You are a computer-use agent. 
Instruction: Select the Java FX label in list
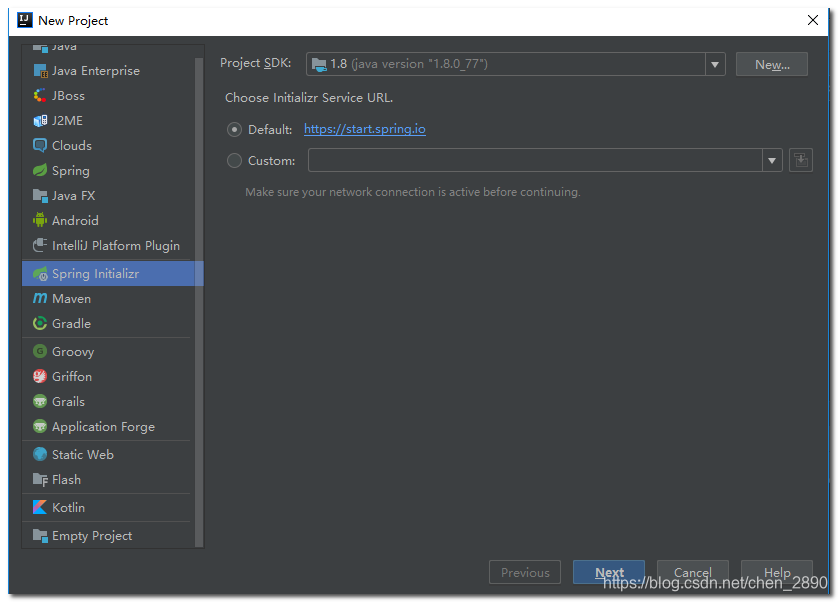(x=73, y=196)
